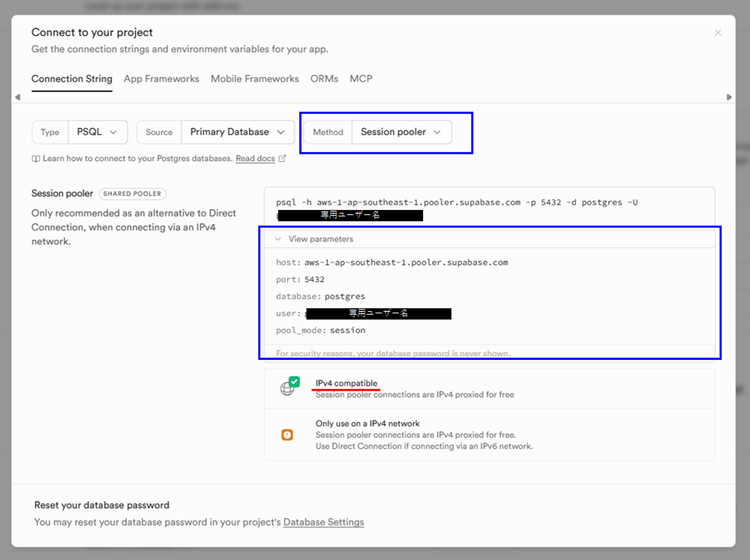Switch to the App Frameworks tab
Image resolution: width=750 pixels, height=560 pixels.
161,79
